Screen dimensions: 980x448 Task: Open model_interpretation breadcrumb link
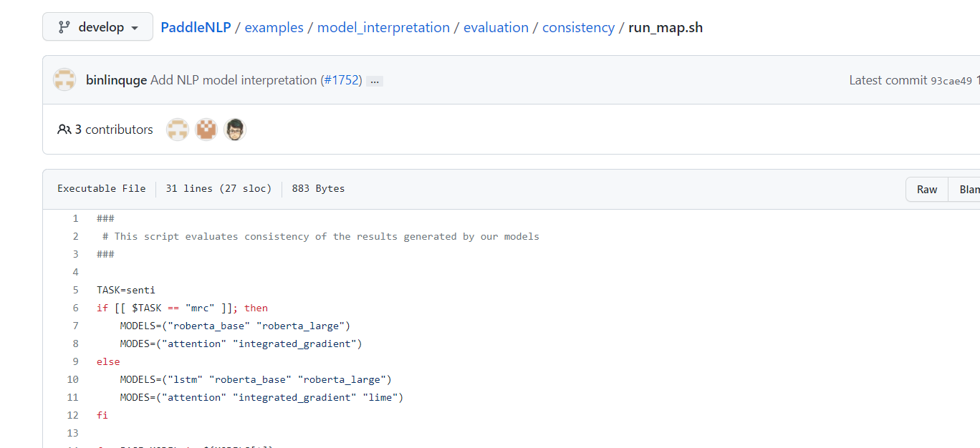(x=383, y=27)
